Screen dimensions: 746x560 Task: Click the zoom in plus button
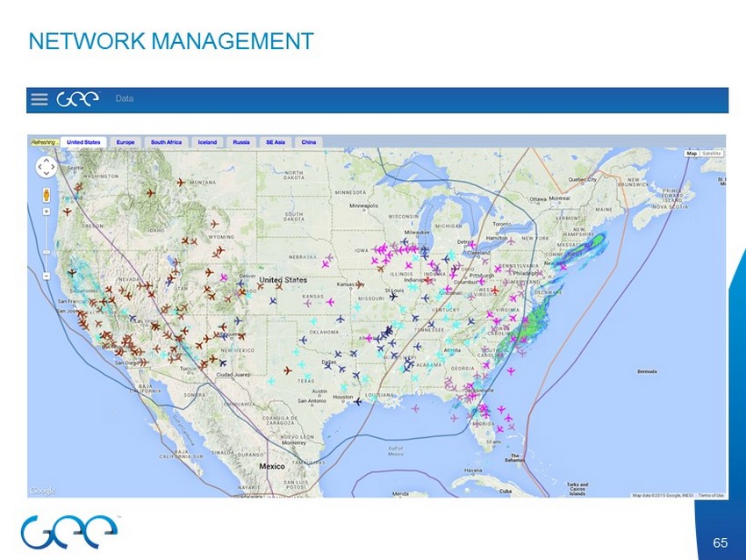point(46,211)
